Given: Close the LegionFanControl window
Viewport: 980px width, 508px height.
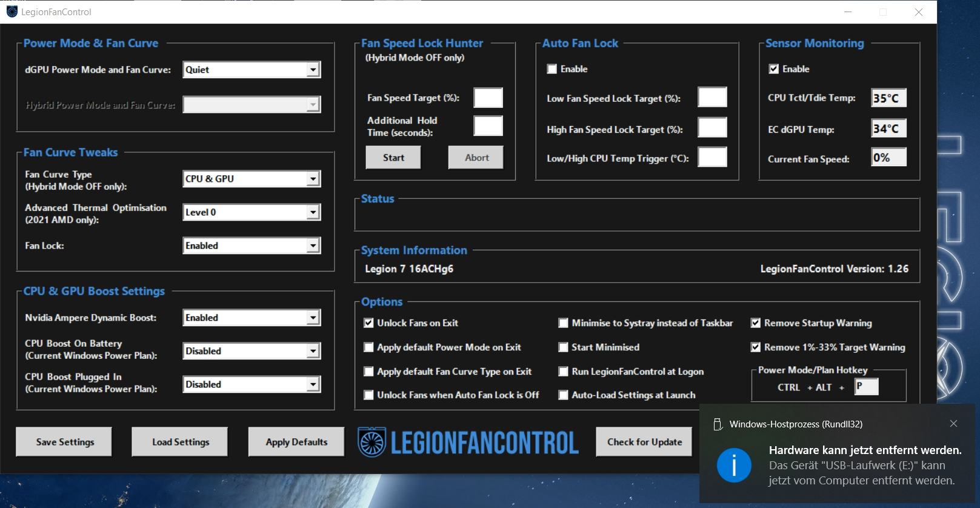Looking at the screenshot, I should pos(919,12).
